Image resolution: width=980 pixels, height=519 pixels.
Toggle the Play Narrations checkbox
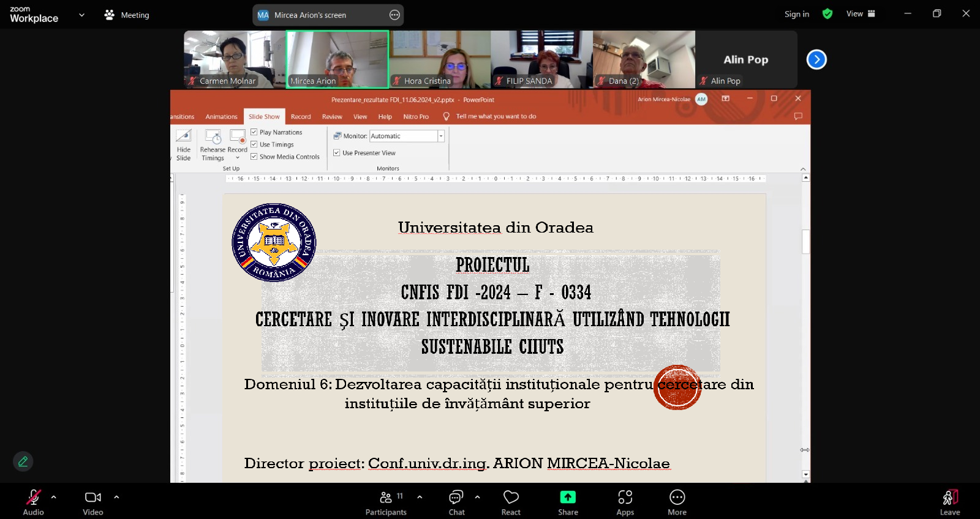[254, 132]
